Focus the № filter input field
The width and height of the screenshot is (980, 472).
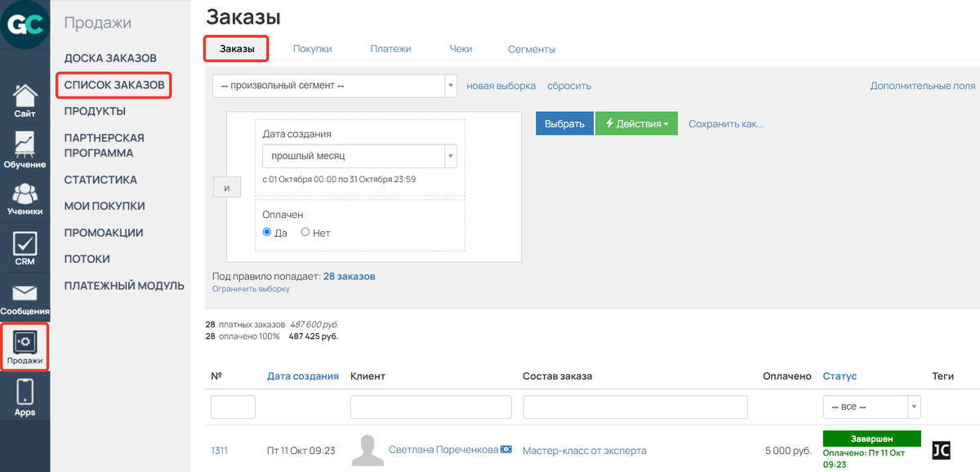[x=234, y=407]
